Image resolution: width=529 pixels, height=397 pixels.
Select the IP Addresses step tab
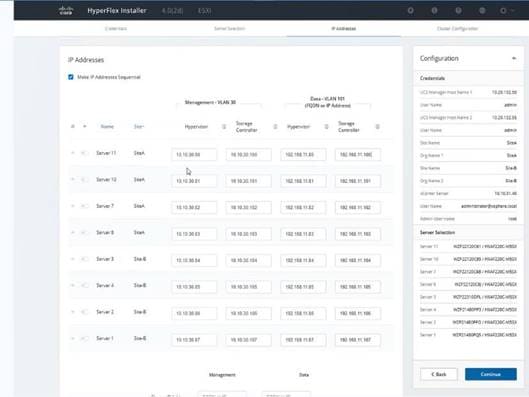coord(343,29)
